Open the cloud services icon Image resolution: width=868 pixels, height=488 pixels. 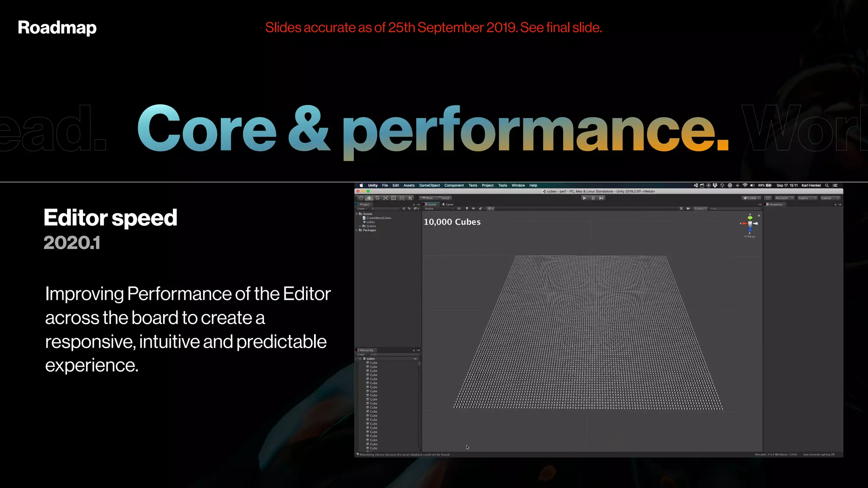coord(768,198)
